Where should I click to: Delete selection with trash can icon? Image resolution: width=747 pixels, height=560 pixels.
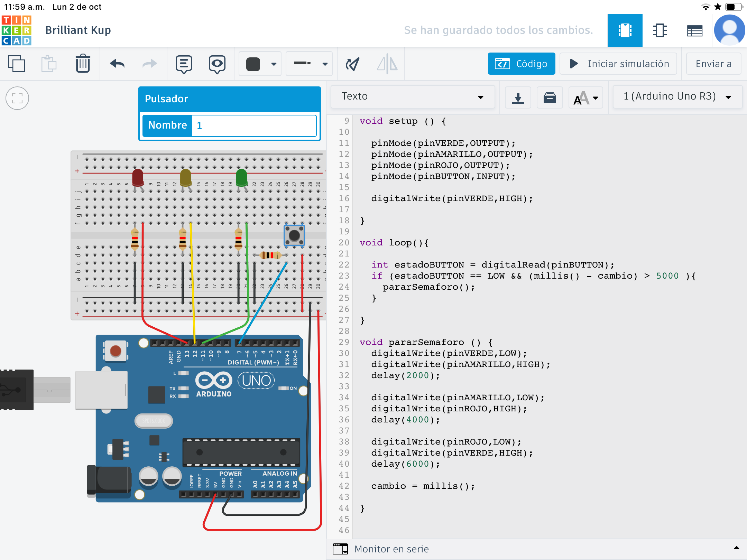pos(83,64)
